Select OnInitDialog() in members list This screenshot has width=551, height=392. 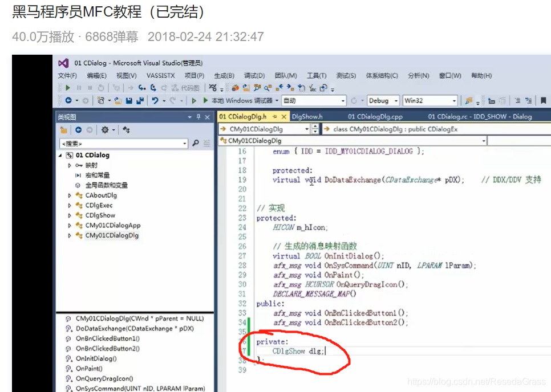pyautogui.click(x=96, y=358)
